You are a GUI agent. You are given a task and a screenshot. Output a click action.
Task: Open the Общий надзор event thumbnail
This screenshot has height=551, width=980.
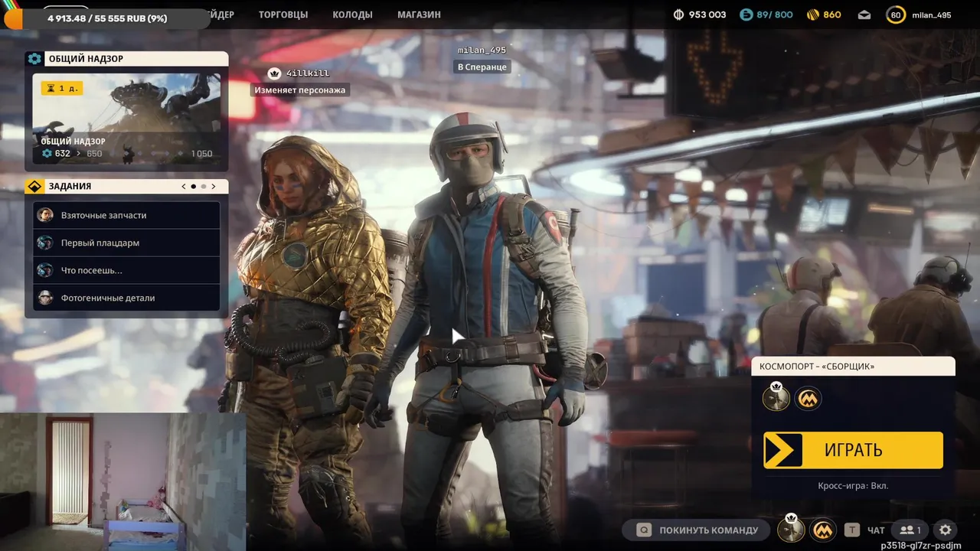[x=127, y=119]
